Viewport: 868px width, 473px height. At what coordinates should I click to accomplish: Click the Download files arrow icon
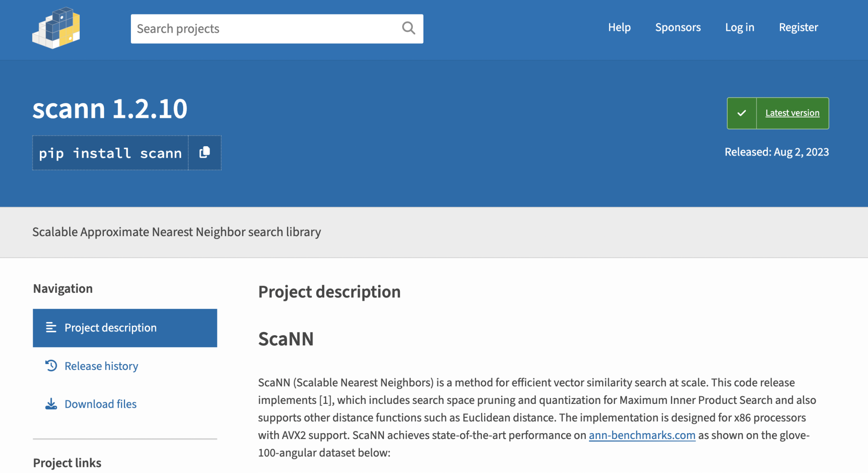click(51, 404)
